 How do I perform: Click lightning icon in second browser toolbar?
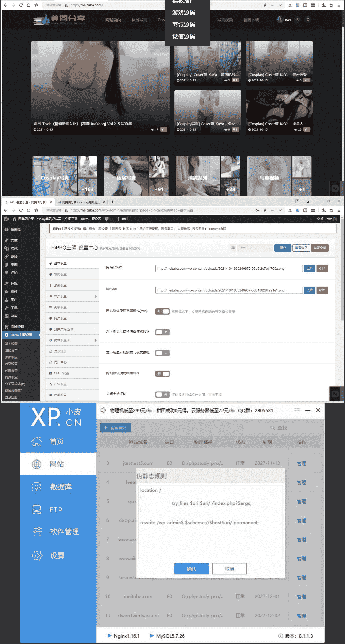click(x=265, y=210)
